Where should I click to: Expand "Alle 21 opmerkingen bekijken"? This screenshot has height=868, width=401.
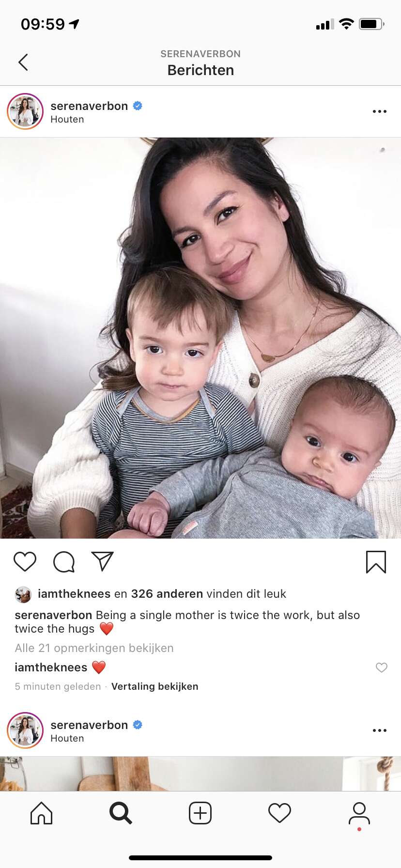click(x=94, y=648)
